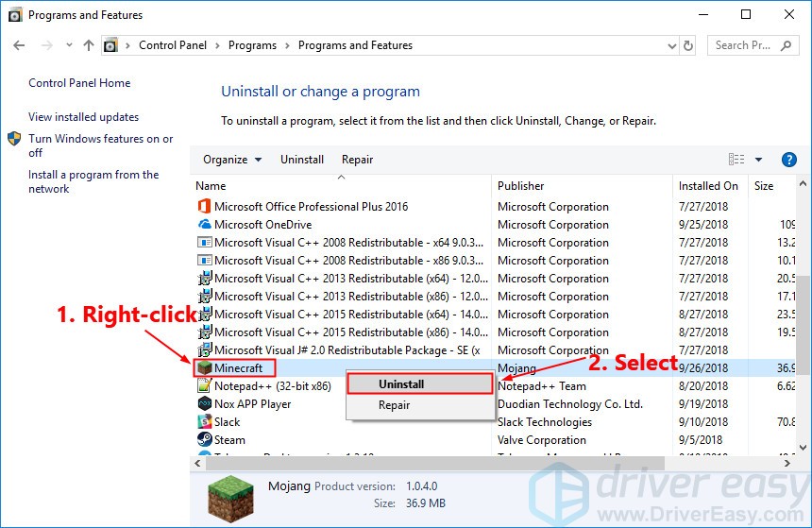Image resolution: width=812 pixels, height=528 pixels.
Task: Open Turn Windows features on or off
Action: click(100, 145)
